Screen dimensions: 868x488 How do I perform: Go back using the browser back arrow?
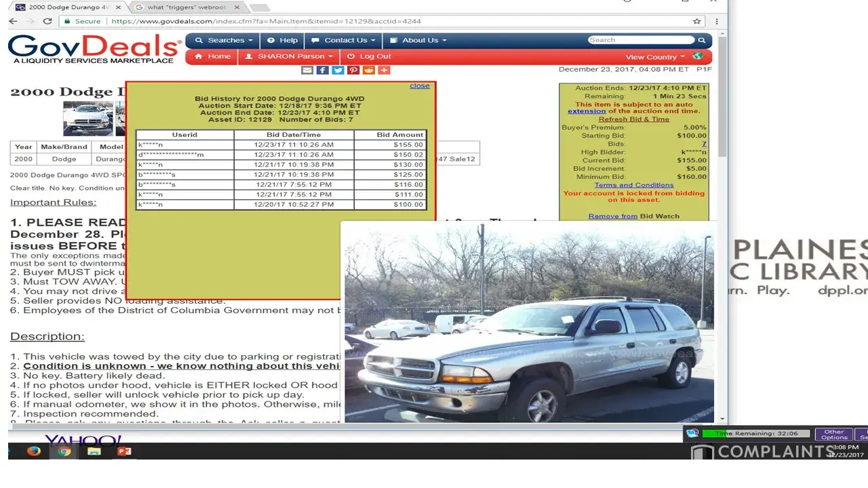click(13, 21)
